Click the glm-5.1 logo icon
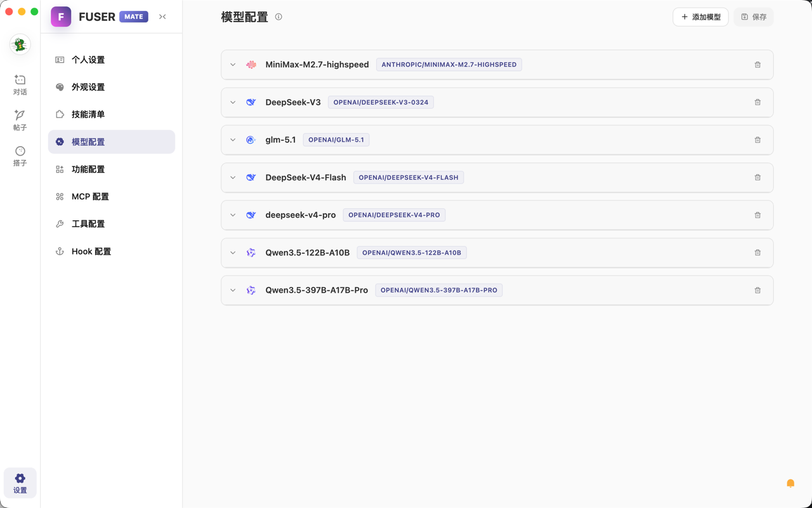Screen dimensions: 812x508 click(x=251, y=140)
